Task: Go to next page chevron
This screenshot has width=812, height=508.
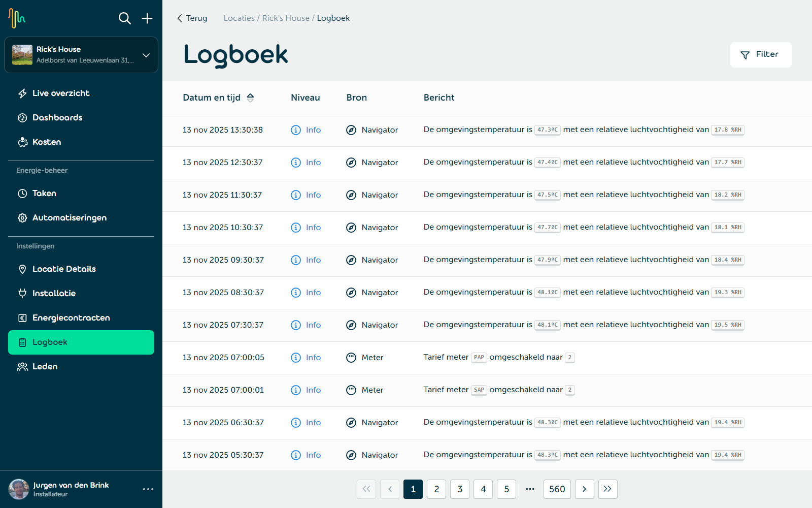Action: 585,489
